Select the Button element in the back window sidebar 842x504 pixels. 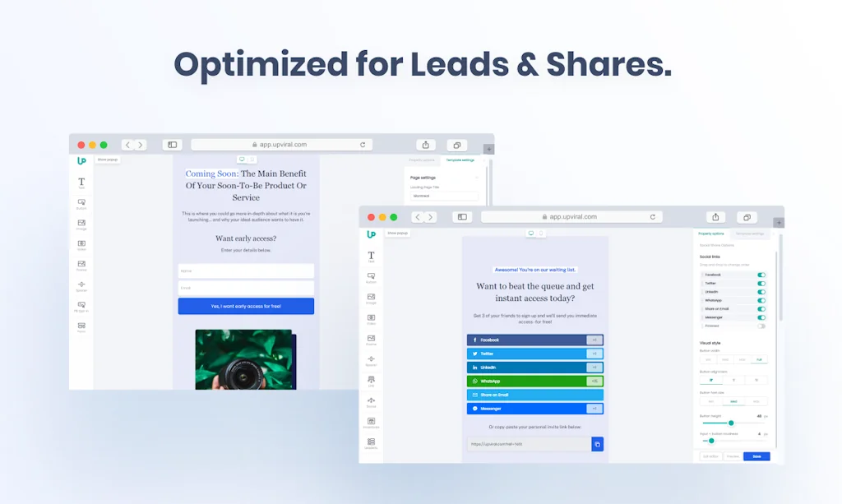tap(81, 204)
